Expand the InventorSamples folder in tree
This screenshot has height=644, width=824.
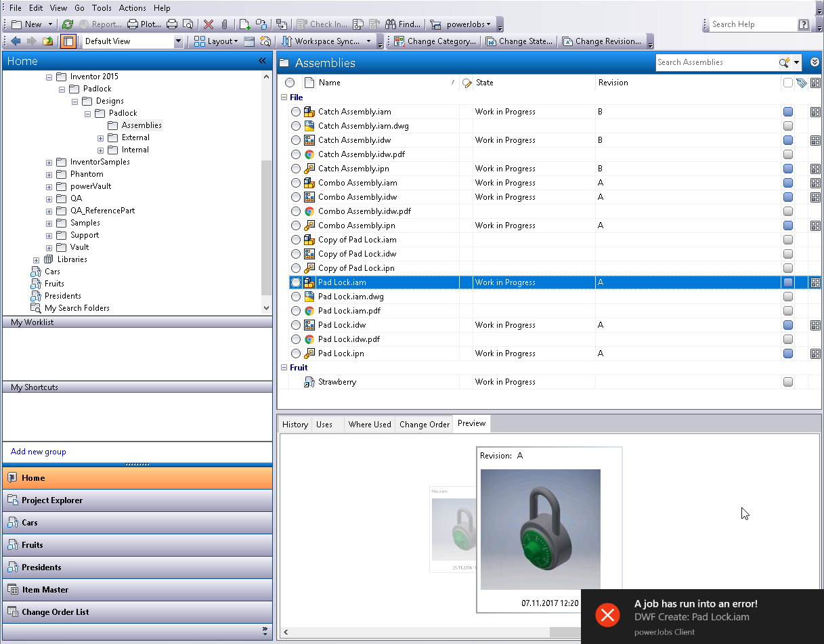pyautogui.click(x=49, y=163)
